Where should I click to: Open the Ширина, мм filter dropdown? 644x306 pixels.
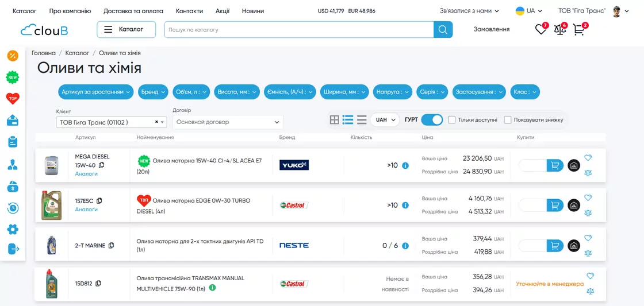coord(344,92)
